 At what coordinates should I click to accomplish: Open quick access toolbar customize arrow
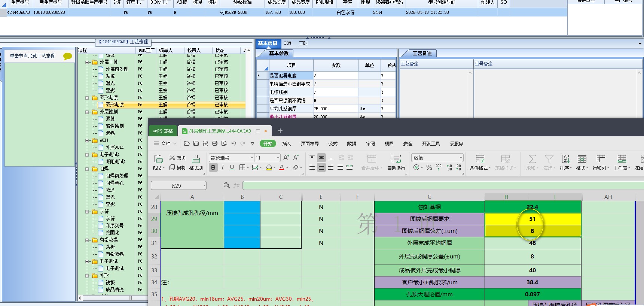coord(252,143)
